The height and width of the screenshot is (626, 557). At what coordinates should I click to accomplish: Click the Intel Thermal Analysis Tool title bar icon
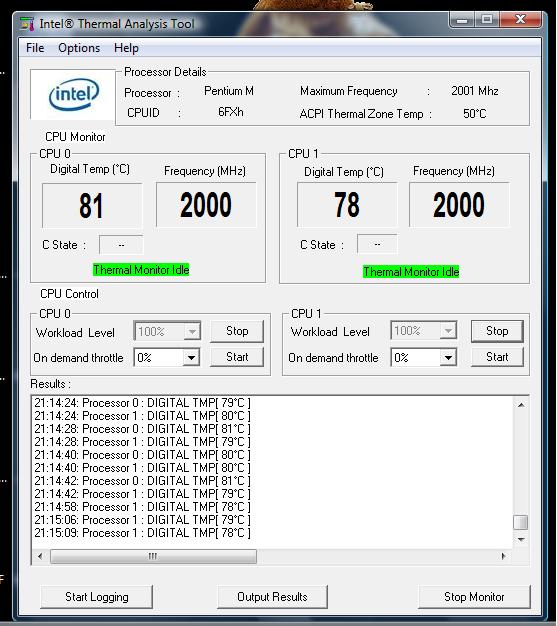pyautogui.click(x=27, y=24)
